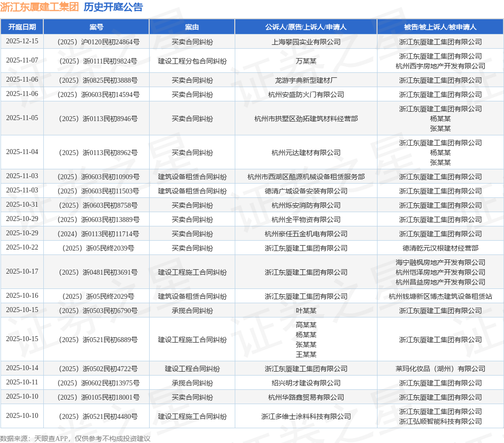
Task: Select case number (2025)浙0603民初8758号
Action: [x=98, y=205]
